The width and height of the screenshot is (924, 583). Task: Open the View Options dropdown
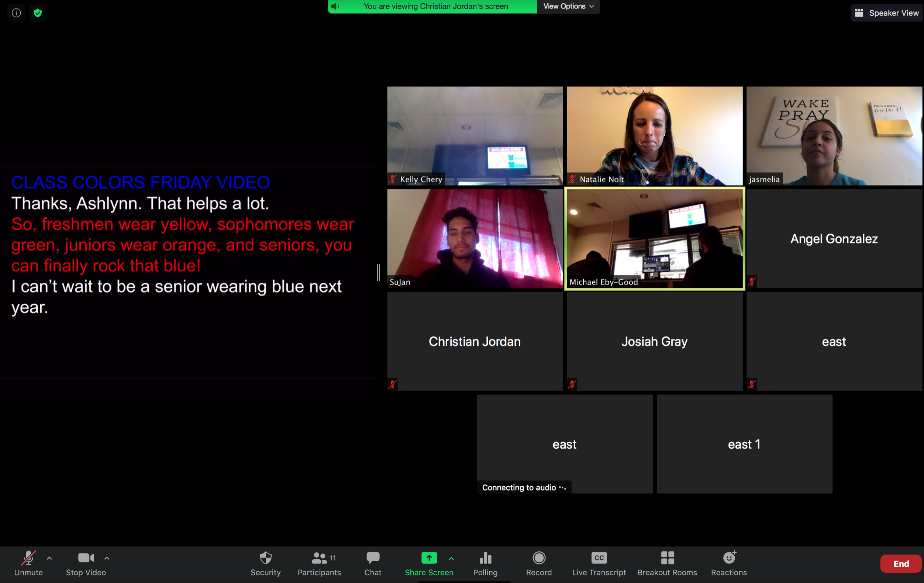click(568, 6)
